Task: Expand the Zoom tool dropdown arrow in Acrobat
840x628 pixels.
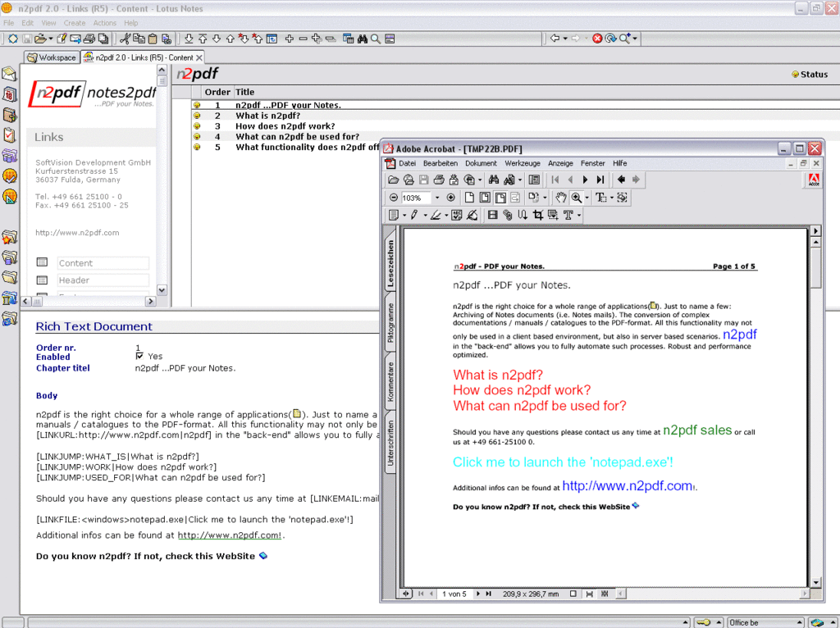Action: [x=587, y=198]
